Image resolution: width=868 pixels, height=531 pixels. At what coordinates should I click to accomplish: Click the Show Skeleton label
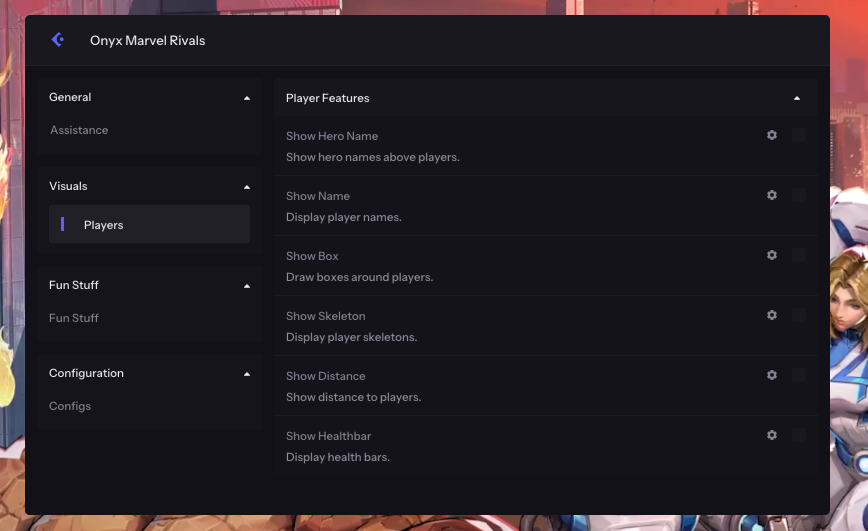pyautogui.click(x=326, y=316)
